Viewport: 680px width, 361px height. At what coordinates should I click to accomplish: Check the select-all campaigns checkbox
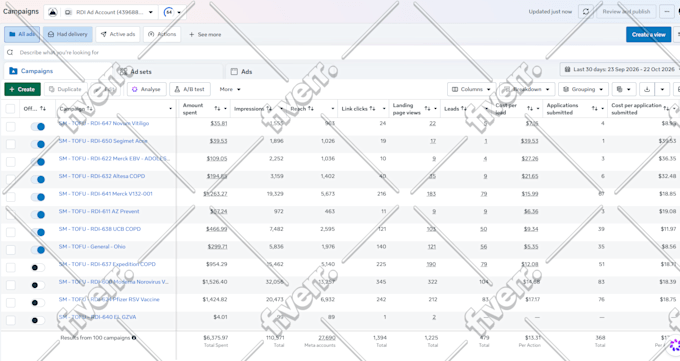point(10,109)
